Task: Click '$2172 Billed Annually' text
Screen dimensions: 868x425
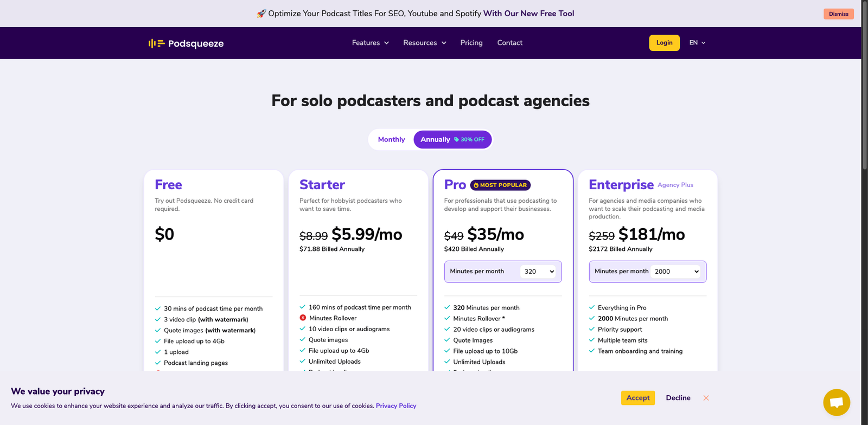Action: point(621,249)
